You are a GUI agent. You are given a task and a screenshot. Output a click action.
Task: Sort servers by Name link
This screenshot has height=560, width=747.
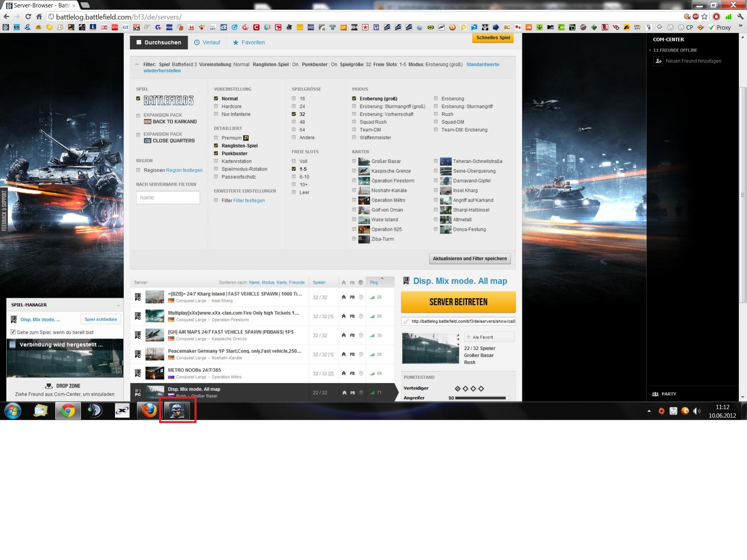254,283
